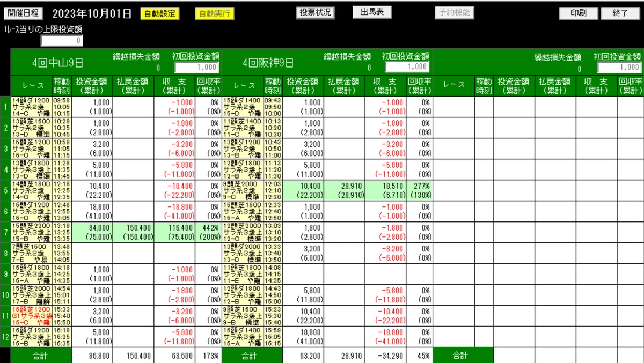Open Nakayama race 7 cell 15頭芝2200
This screenshot has height=363, width=644.
pos(31,232)
